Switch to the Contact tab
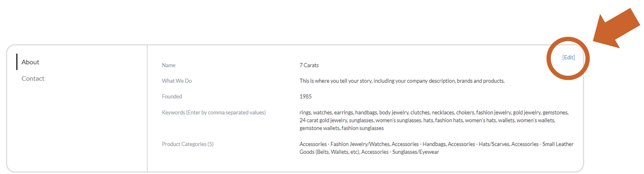This screenshot has height=174, width=644. point(33,78)
